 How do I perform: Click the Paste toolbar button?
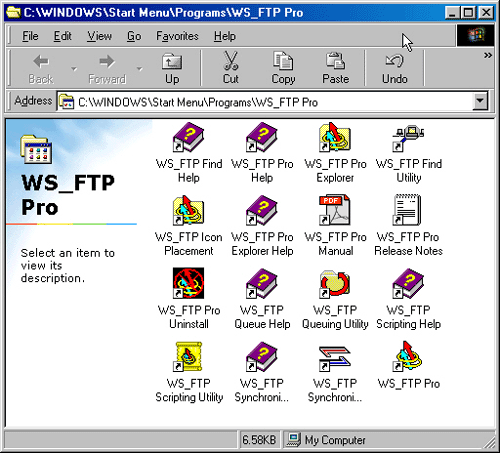coord(335,69)
